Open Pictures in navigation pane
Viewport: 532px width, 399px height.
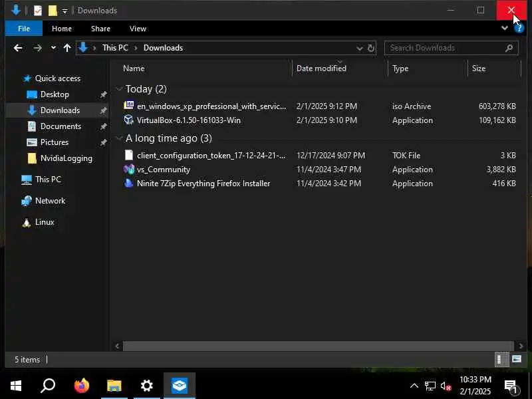(55, 142)
